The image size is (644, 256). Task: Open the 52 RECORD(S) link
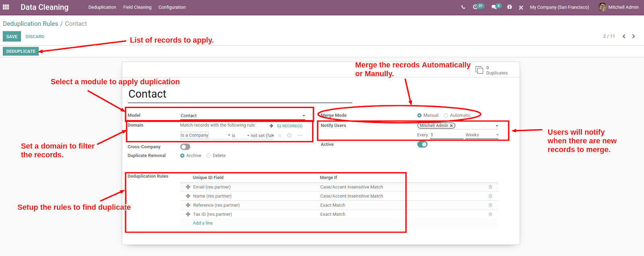(x=289, y=126)
